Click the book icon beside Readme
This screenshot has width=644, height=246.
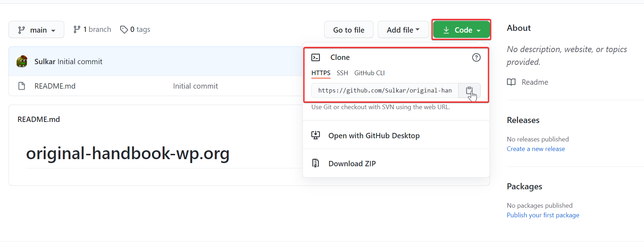511,82
